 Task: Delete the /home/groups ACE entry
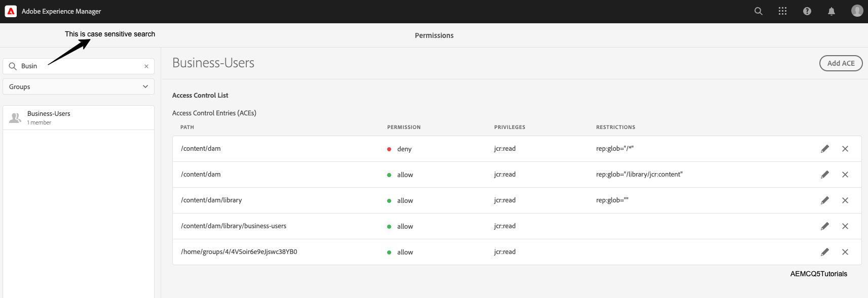[x=845, y=252]
